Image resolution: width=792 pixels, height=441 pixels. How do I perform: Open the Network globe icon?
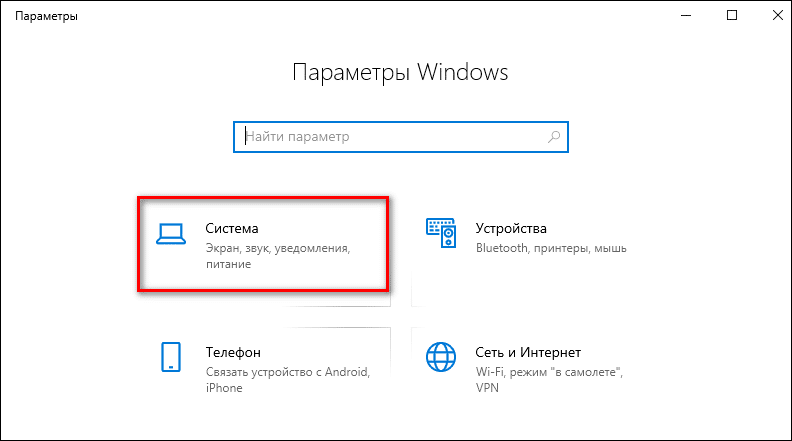coord(441,357)
